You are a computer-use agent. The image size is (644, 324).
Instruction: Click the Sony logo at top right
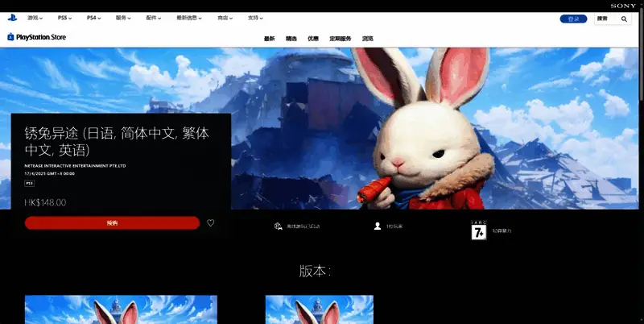(x=622, y=6)
